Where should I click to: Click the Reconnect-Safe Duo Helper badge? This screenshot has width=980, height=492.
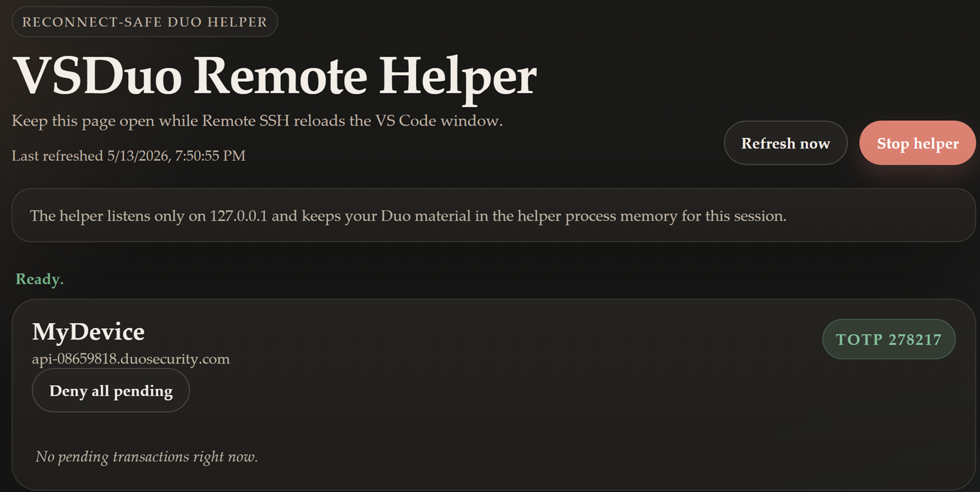click(145, 22)
